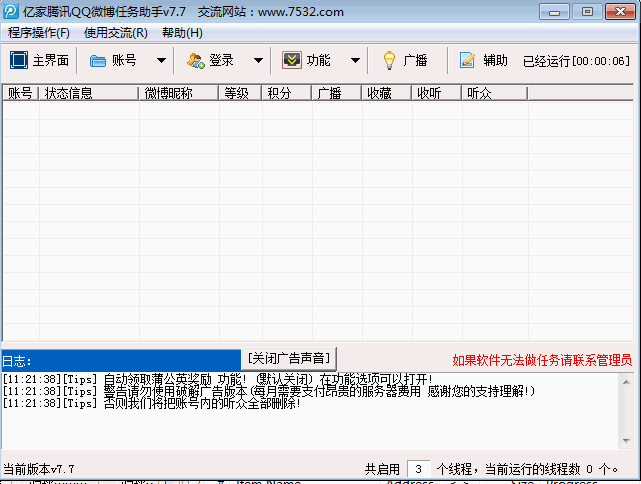The height and width of the screenshot is (484, 641).
Task: Open the 主界面 main interface icon
Action: click(x=19, y=60)
